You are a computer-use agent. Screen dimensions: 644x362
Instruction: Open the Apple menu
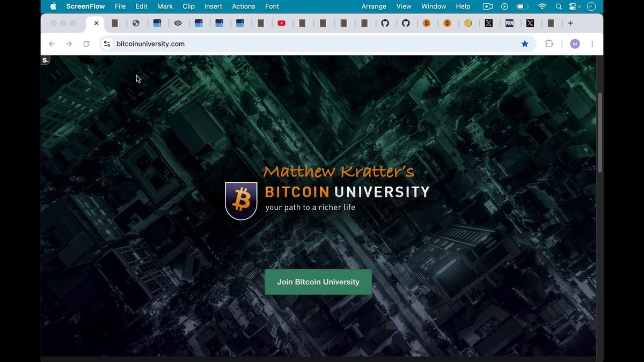coord(53,6)
